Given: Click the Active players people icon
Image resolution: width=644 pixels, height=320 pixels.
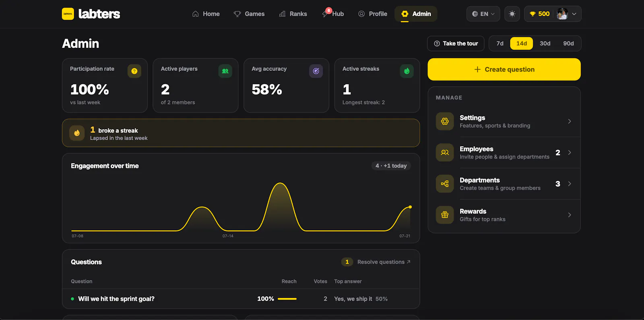Looking at the screenshot, I should (x=225, y=71).
